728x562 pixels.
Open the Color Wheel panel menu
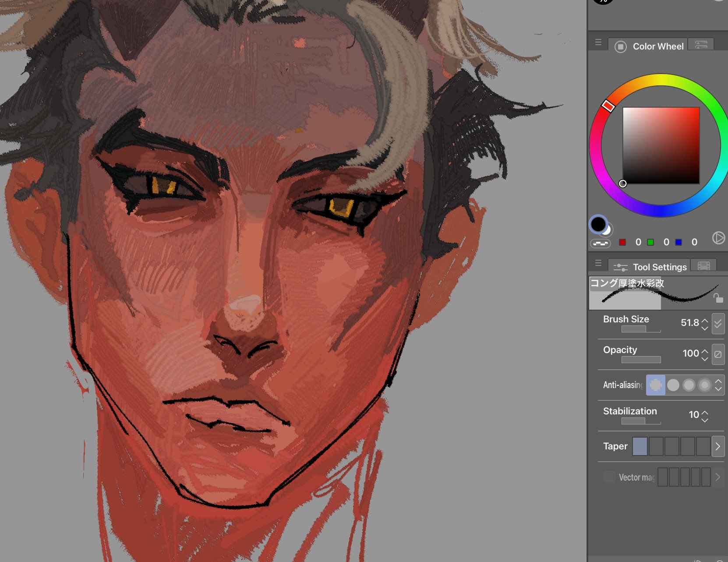(x=598, y=42)
